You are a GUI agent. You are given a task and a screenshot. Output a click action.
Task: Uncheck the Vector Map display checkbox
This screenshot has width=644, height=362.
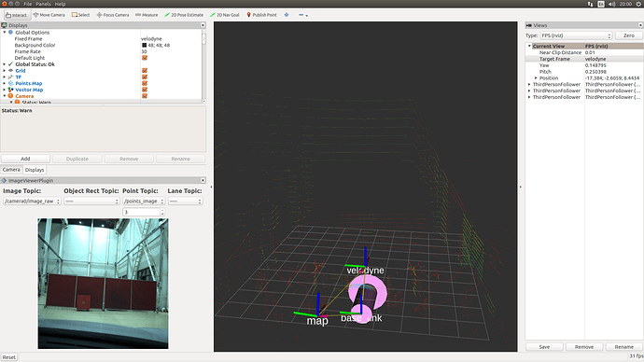coord(145,90)
